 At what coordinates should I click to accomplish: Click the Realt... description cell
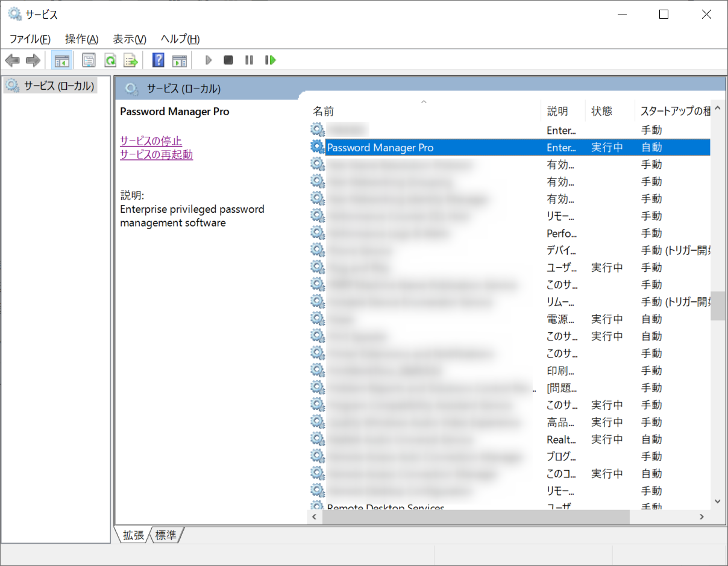tap(561, 439)
